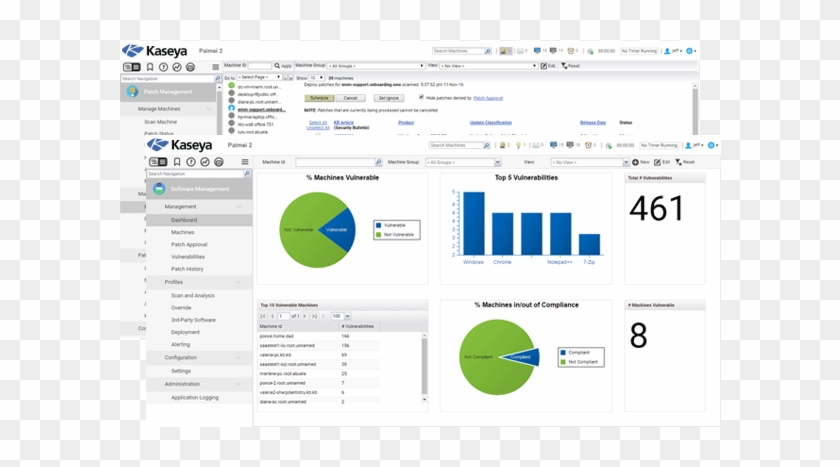This screenshot has width=840, height=467.
Task: Click the Not Vulnerable green legend swatch
Action: (379, 235)
